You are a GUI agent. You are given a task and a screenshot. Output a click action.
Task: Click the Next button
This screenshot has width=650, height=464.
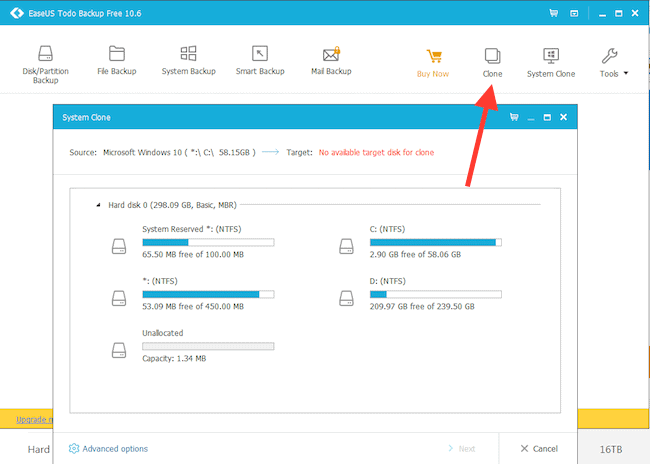(x=462, y=449)
